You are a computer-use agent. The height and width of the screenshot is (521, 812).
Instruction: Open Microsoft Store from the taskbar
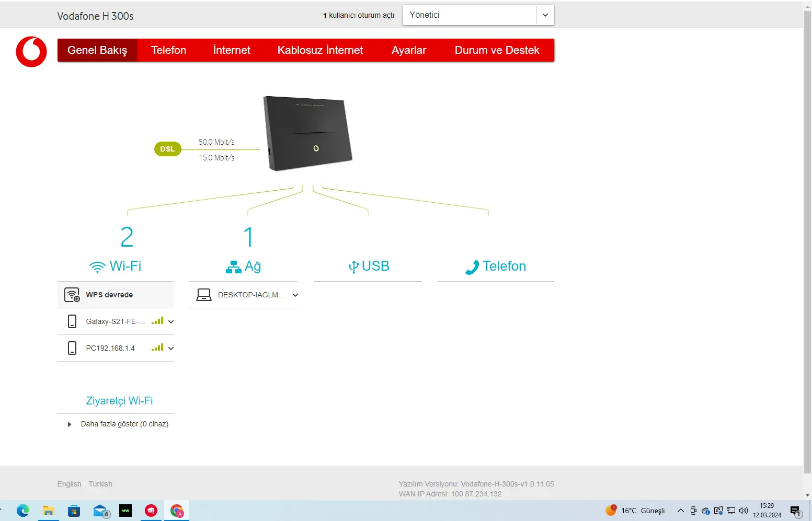point(74,511)
